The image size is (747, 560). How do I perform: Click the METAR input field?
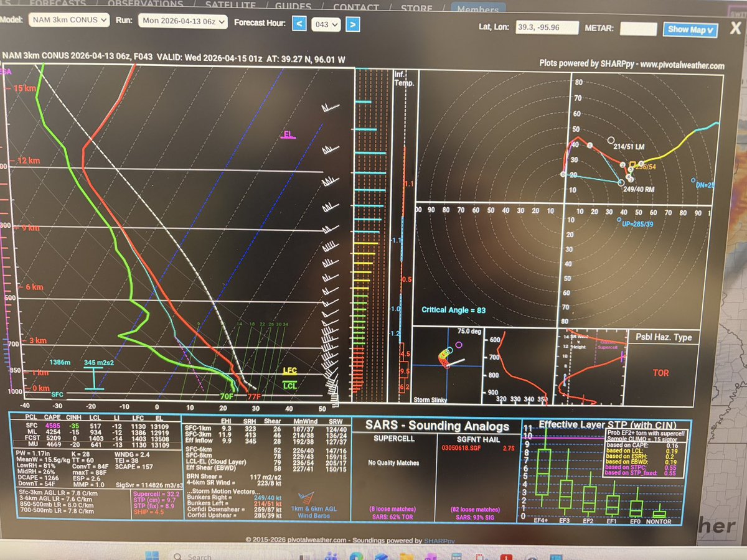tap(639, 29)
